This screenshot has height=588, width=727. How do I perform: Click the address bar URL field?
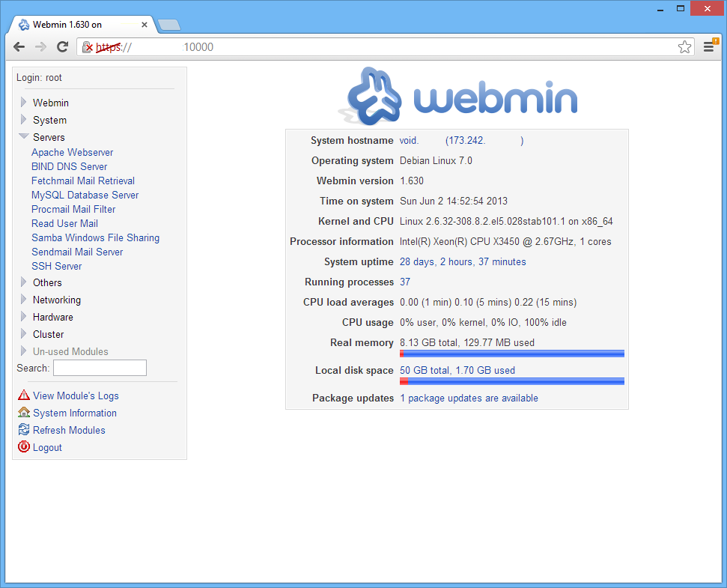(x=385, y=47)
